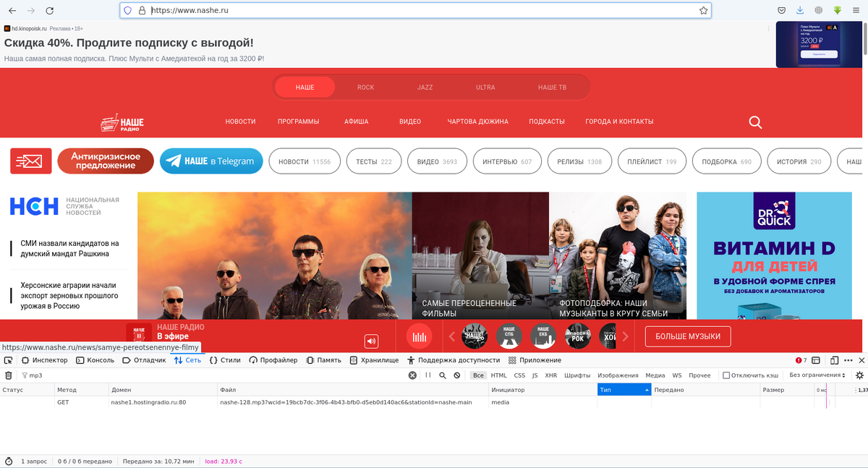
Task: Toggle responsive design mode icon
Action: click(x=834, y=359)
